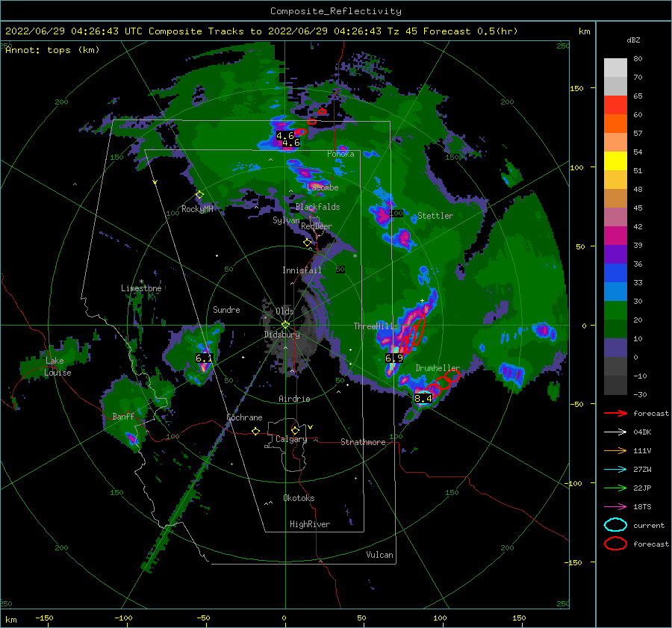Click the yellow radar-center diamond near Olds

[x=285, y=325]
